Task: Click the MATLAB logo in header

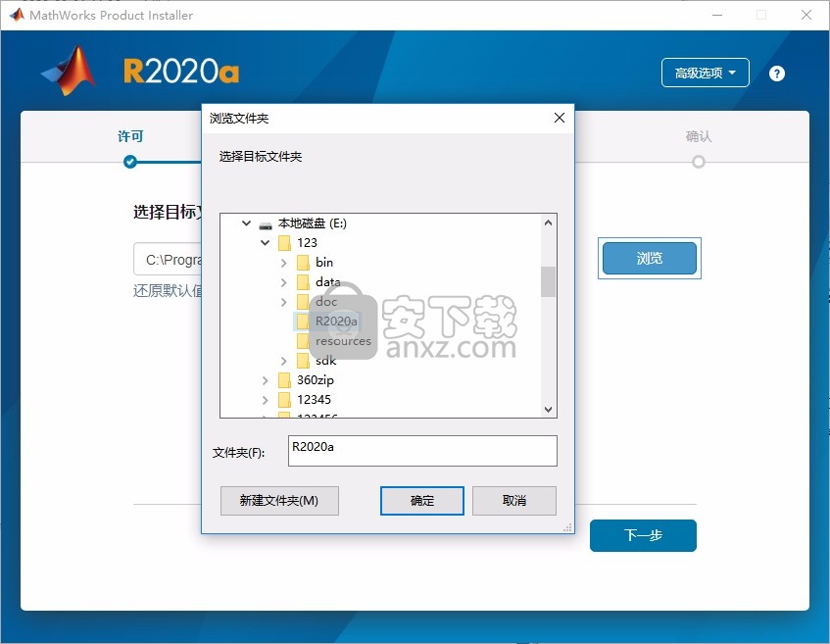Action: tap(69, 71)
